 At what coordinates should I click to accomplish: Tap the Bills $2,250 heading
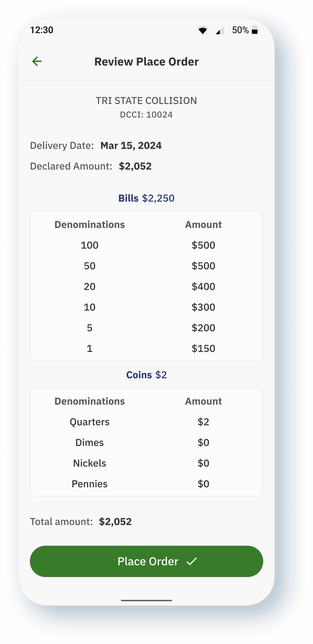click(147, 198)
